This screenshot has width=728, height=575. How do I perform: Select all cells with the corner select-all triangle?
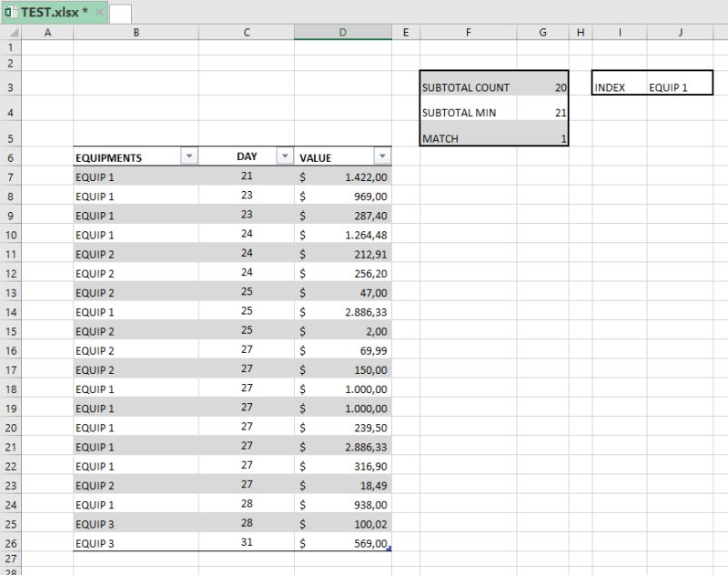click(x=13, y=32)
